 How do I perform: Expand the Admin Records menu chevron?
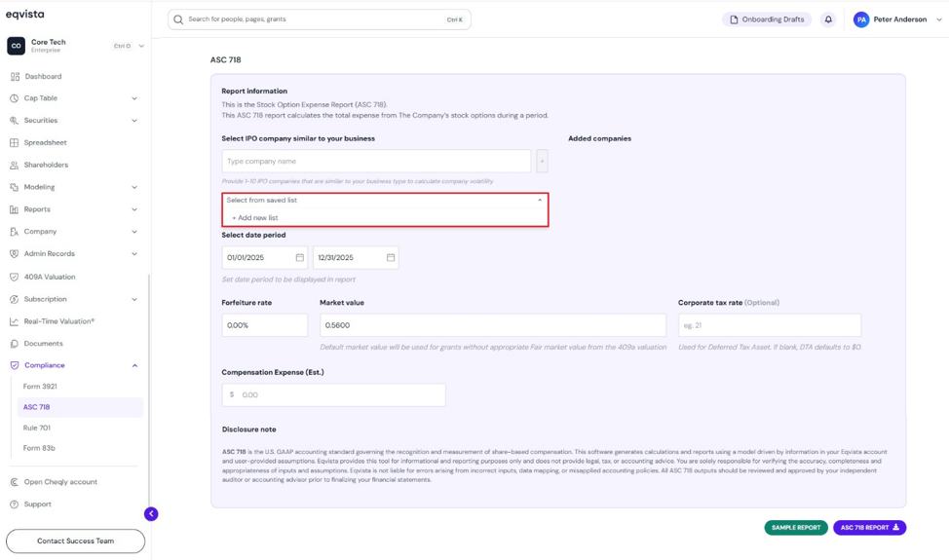[x=134, y=254]
